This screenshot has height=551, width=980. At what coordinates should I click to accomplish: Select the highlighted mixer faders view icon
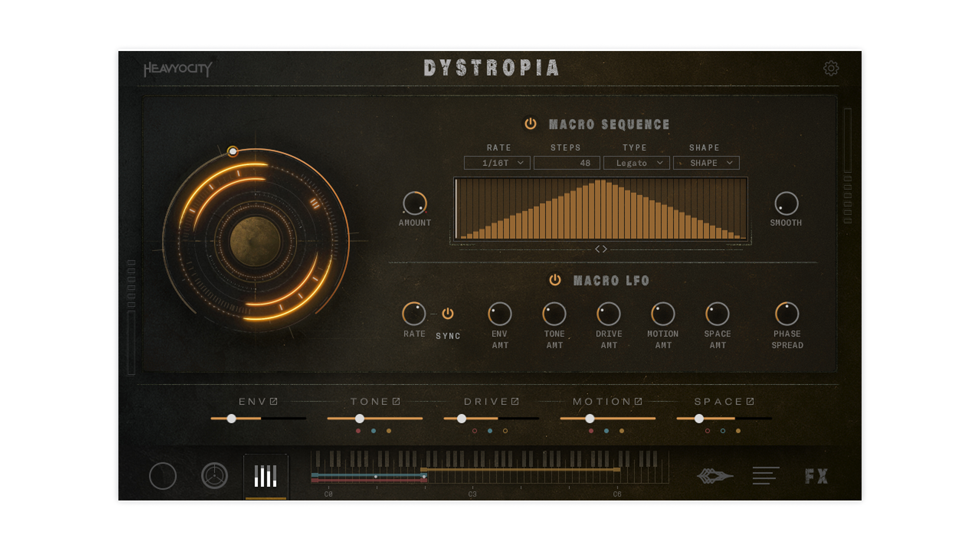265,475
